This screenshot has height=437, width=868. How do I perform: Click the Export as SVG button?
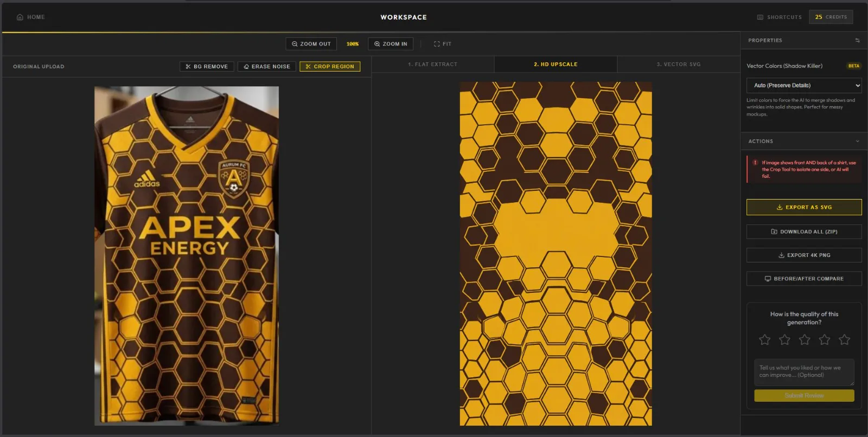(804, 207)
